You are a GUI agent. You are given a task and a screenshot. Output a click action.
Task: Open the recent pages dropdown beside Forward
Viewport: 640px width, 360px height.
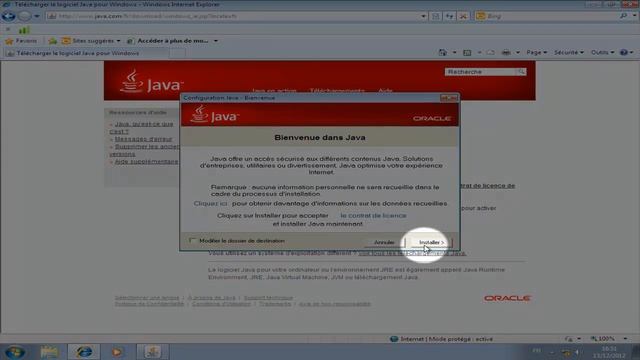[37, 16]
